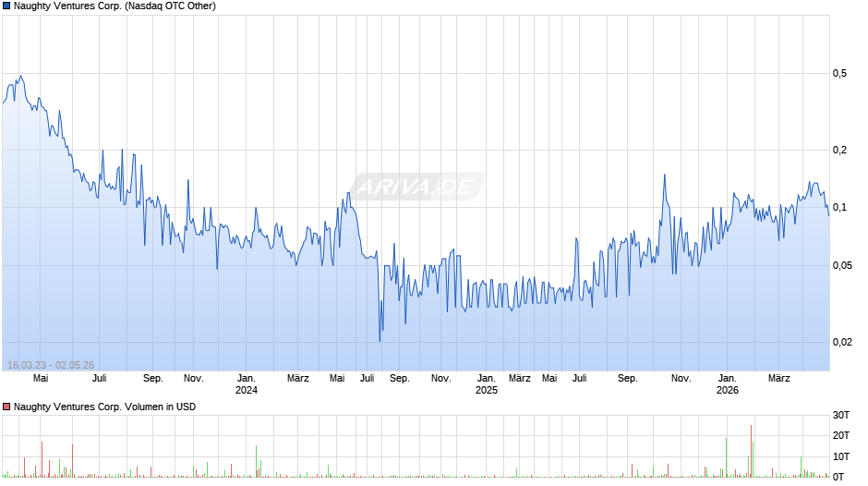Click the blue legend square beside Naughty Ventures Corp.
The width and height of the screenshot is (868, 486).
[x=6, y=6]
